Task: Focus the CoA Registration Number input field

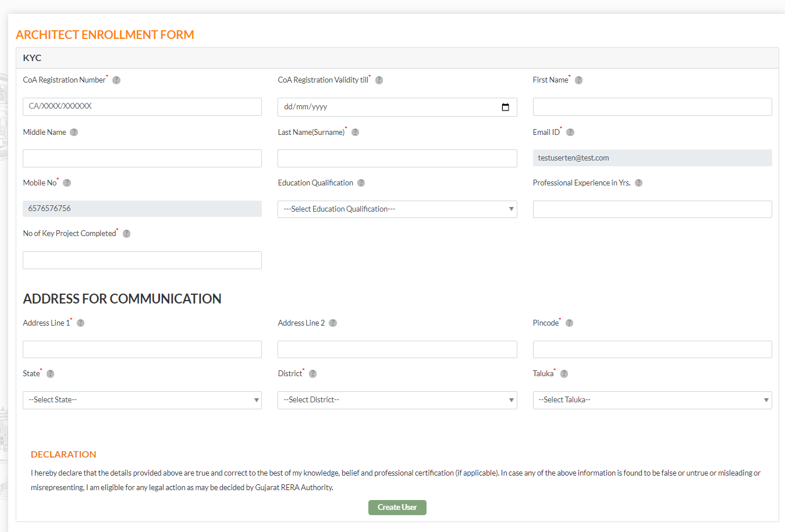Action: 142,106
